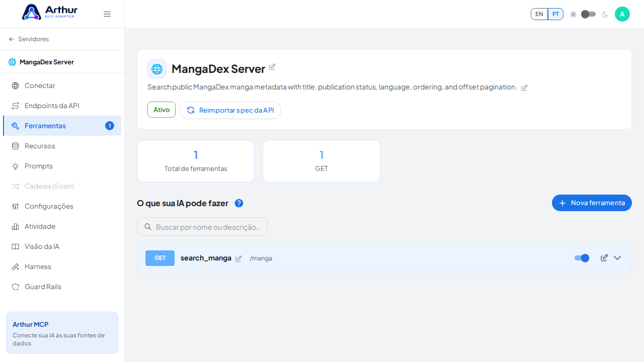Click the Guard Rails shield icon
Viewport: 644px width, 362px height.
coord(16,287)
